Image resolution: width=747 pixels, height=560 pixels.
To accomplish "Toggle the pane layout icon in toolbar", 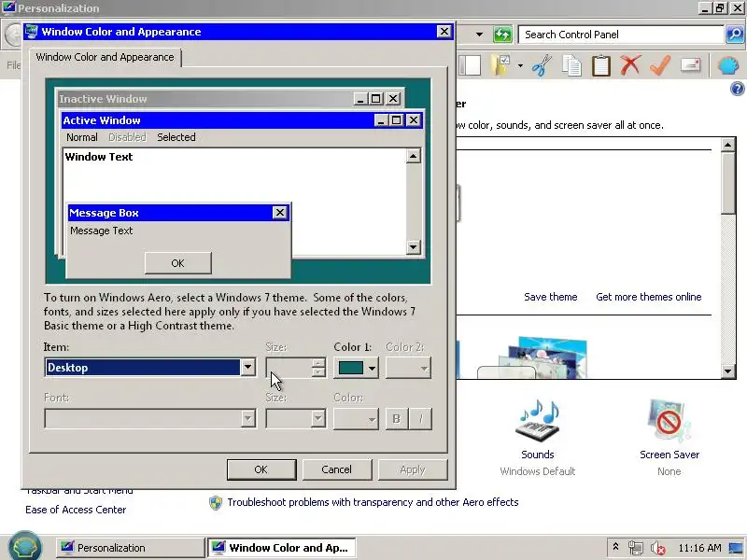I will tap(470, 65).
